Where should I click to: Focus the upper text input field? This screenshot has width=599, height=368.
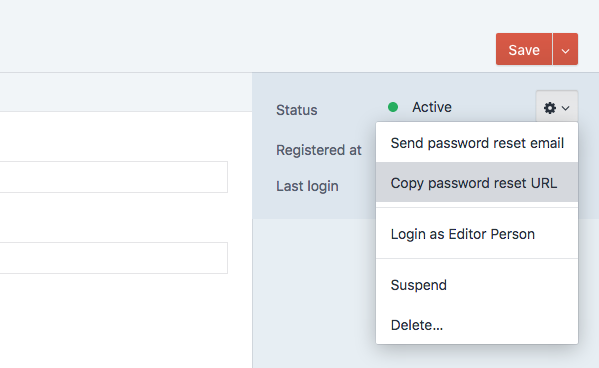(113, 177)
